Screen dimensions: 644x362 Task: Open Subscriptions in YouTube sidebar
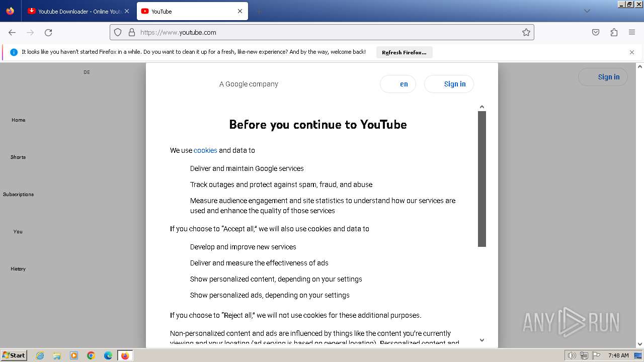pyautogui.click(x=18, y=194)
